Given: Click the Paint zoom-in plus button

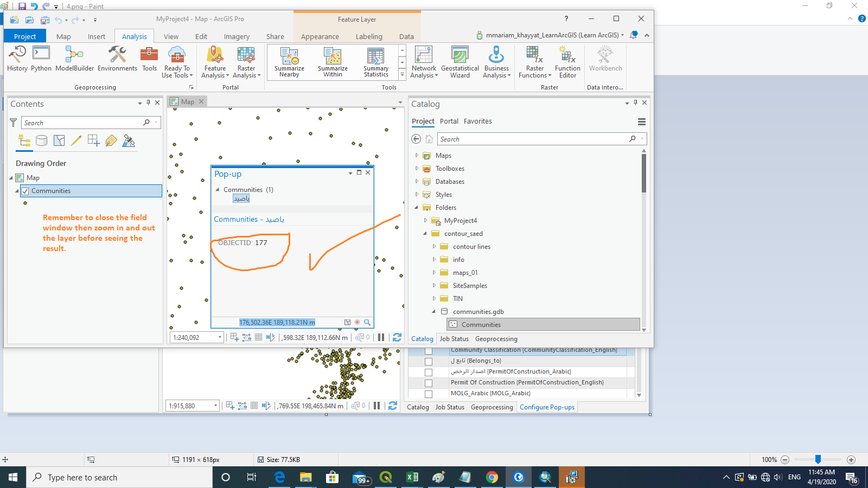Looking at the screenshot, I should pyautogui.click(x=851, y=460).
